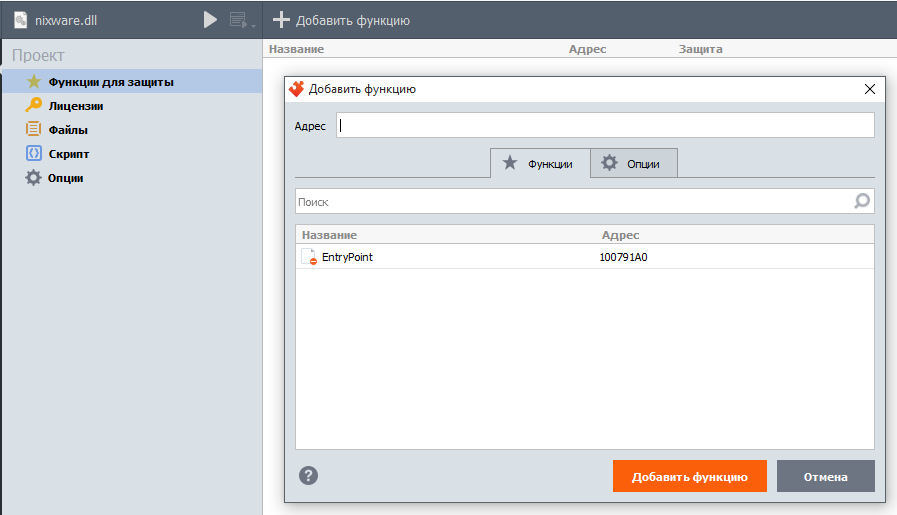The width and height of the screenshot is (897, 515).
Task: Select the nixware.dll file icon
Action: click(x=20, y=20)
